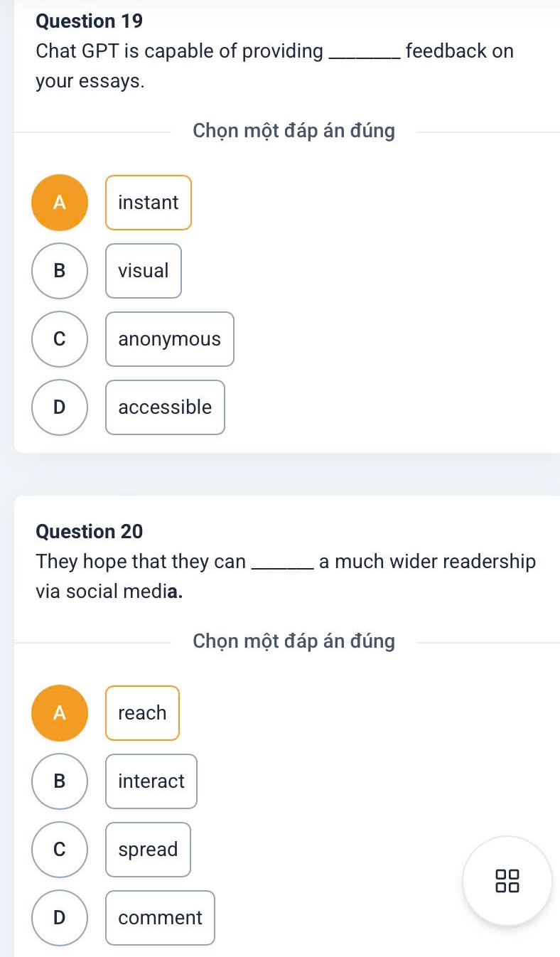Click the "reach" answer box

click(142, 713)
